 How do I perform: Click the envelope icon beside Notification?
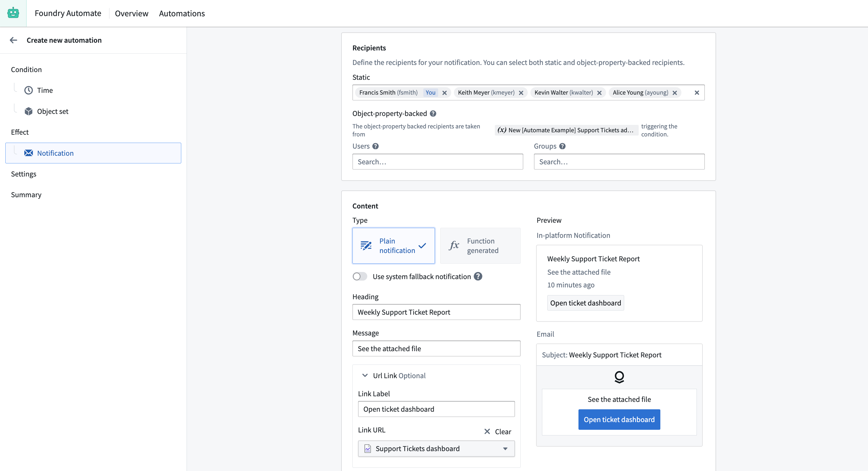coord(29,153)
